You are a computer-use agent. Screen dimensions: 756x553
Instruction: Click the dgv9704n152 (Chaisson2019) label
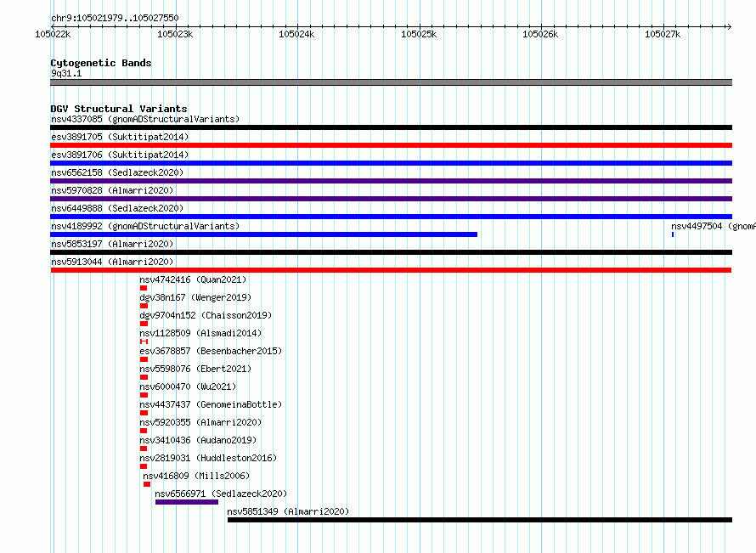206,315
